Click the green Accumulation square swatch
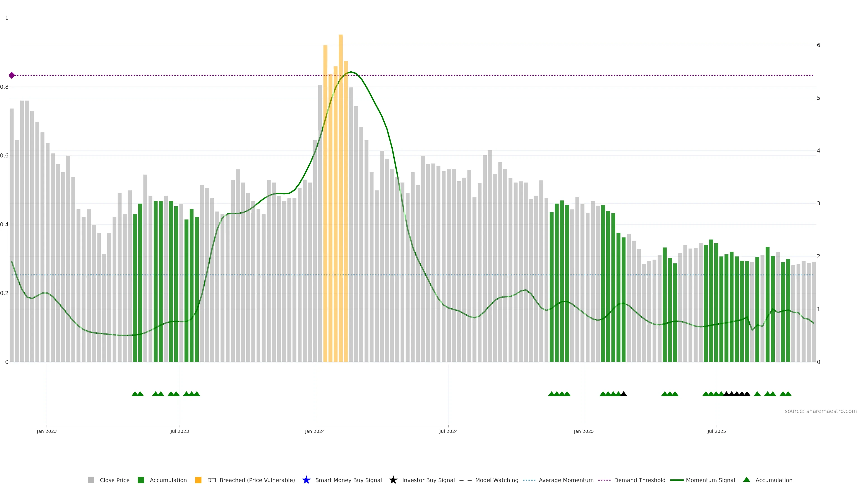Image resolution: width=868 pixels, height=488 pixels. pyautogui.click(x=141, y=480)
